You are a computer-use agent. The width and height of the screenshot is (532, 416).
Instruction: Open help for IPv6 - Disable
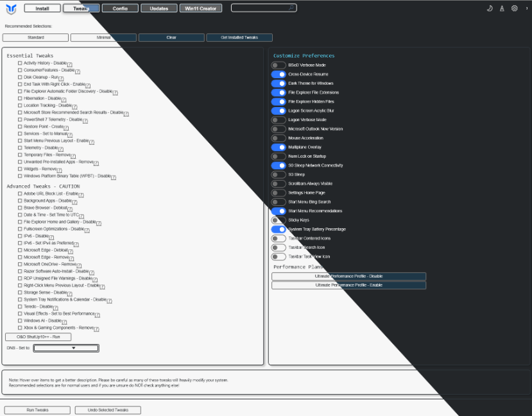point(51,237)
